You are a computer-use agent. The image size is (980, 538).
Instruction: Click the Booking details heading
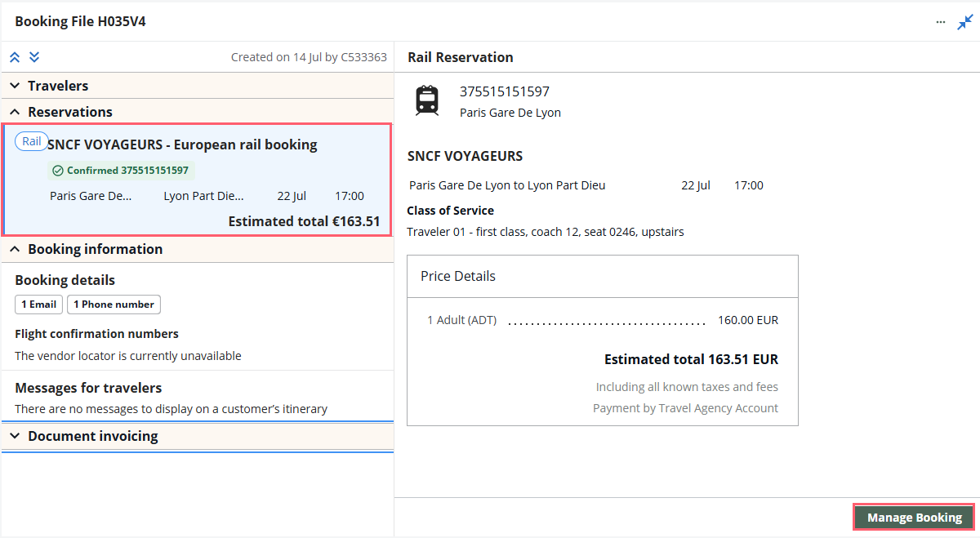point(65,280)
